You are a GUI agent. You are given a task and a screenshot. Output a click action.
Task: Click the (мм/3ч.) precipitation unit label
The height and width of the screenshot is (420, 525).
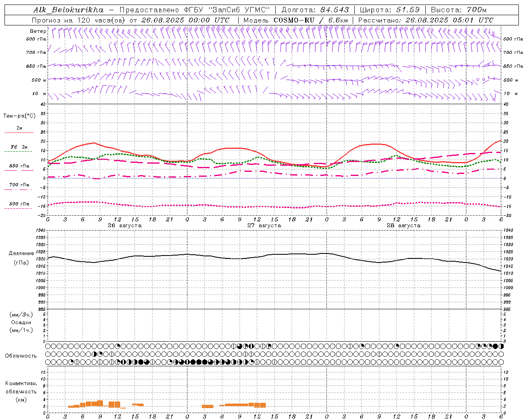tap(21, 315)
